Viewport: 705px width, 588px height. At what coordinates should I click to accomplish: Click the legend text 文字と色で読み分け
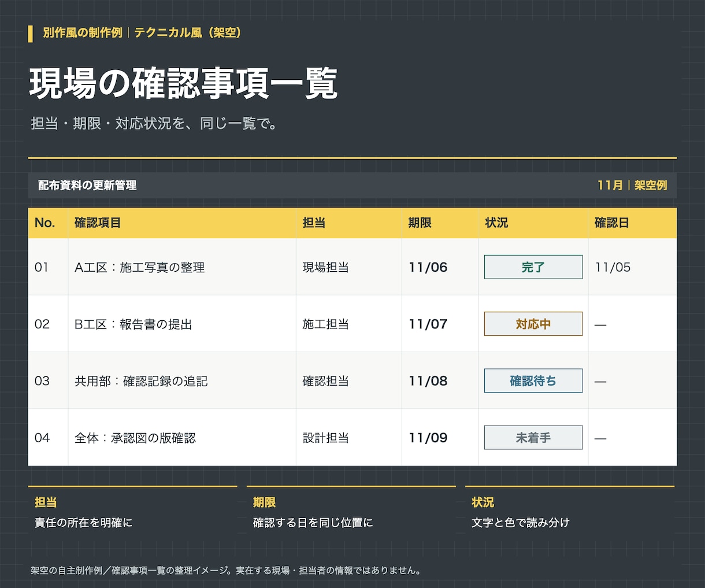pos(521,523)
